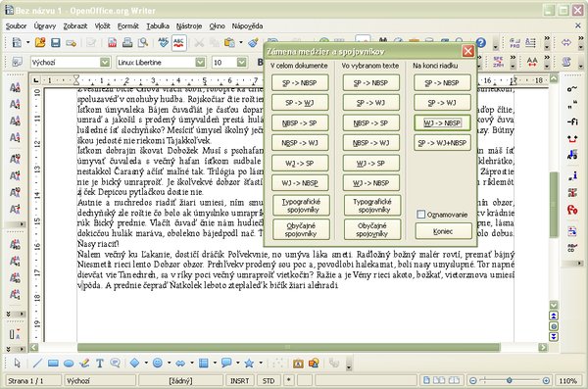588x389 pixels.
Task: Pick the Basic Shapes diamond icon
Action: pyautogui.click(x=134, y=363)
